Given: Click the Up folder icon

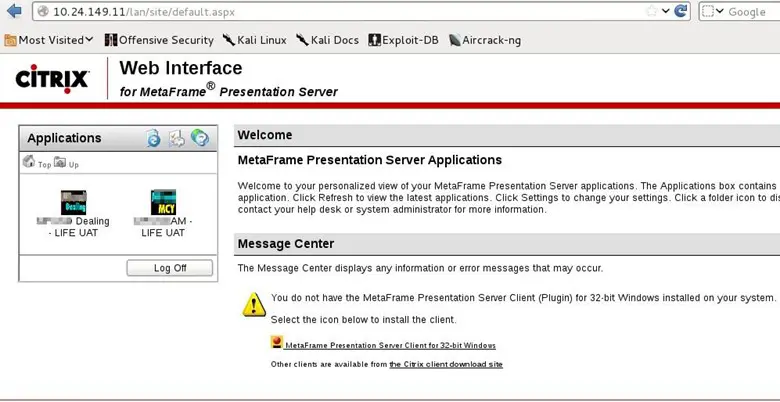Looking at the screenshot, I should pyautogui.click(x=61, y=162).
